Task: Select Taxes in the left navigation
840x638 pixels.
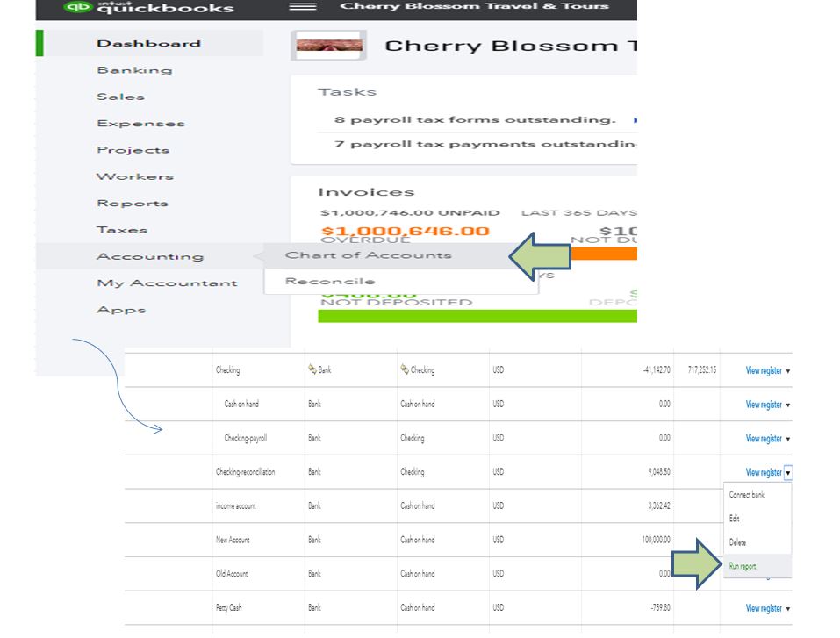Action: (x=122, y=230)
